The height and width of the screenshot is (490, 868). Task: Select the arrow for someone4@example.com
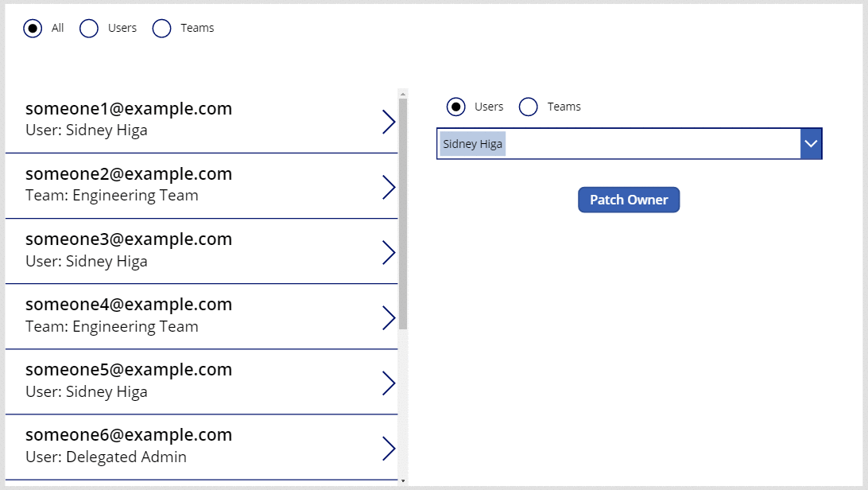[x=388, y=317]
